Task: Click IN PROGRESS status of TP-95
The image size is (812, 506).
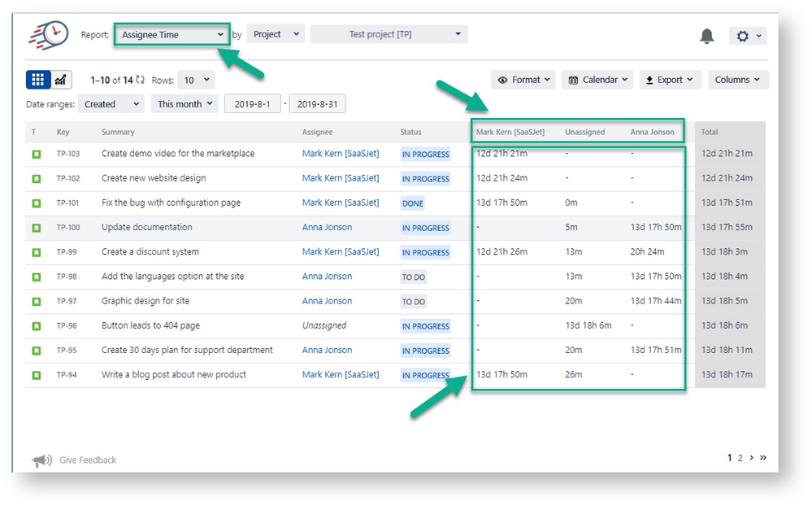Action: (425, 351)
